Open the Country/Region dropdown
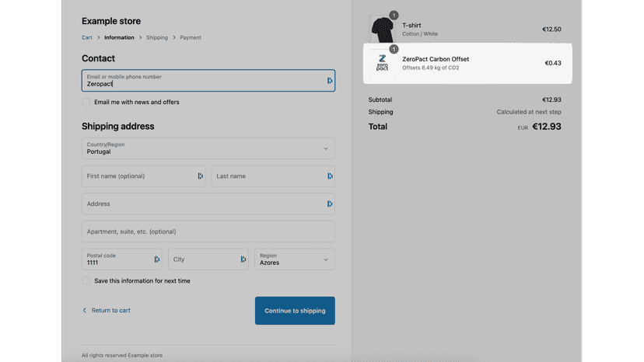This screenshot has width=644, height=362. point(208,148)
